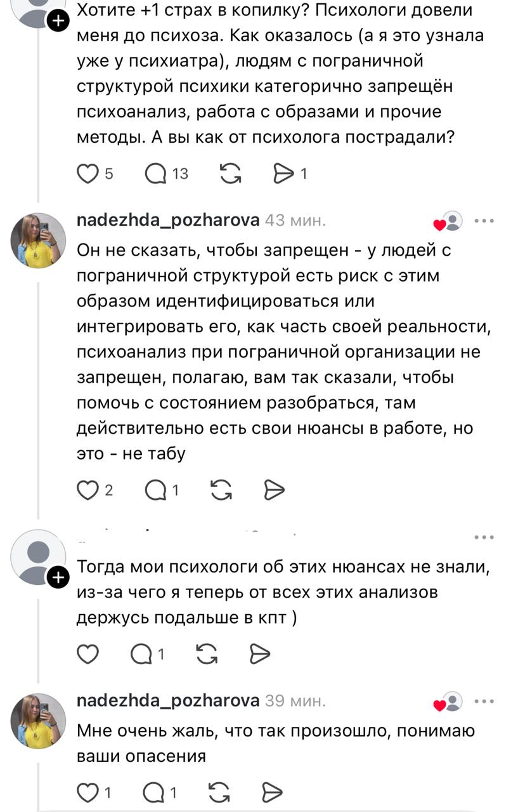Open three-dot menu on the "Тогда мои психологи" reply
This screenshot has width=511, height=812.
(x=484, y=537)
